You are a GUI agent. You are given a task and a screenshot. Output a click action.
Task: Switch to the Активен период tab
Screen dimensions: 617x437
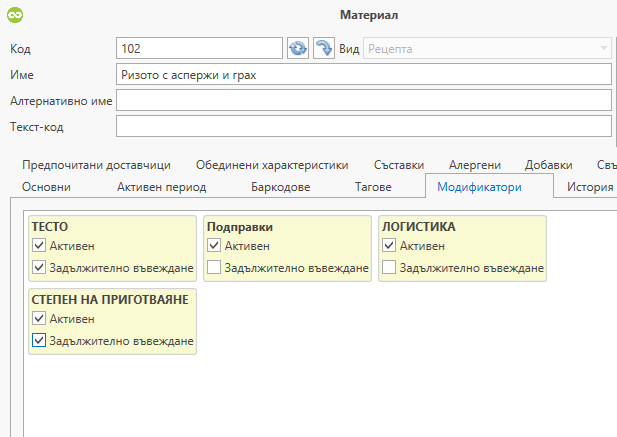click(x=162, y=187)
